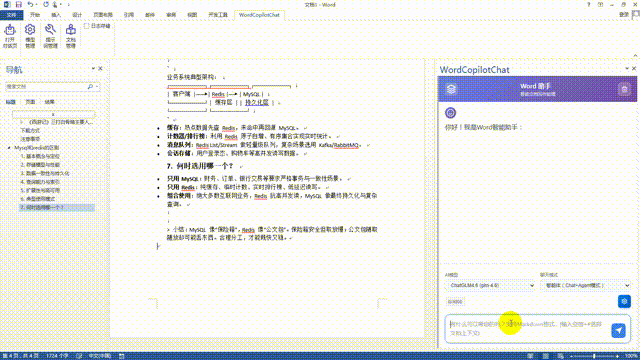Click the search magnifier in navigation pane
640x360 pixels.
90,87
